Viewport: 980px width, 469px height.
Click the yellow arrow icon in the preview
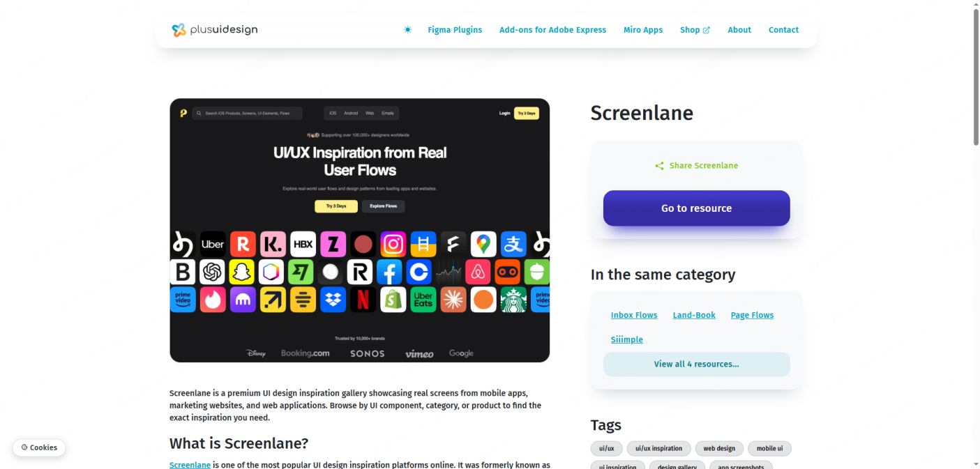(273, 300)
